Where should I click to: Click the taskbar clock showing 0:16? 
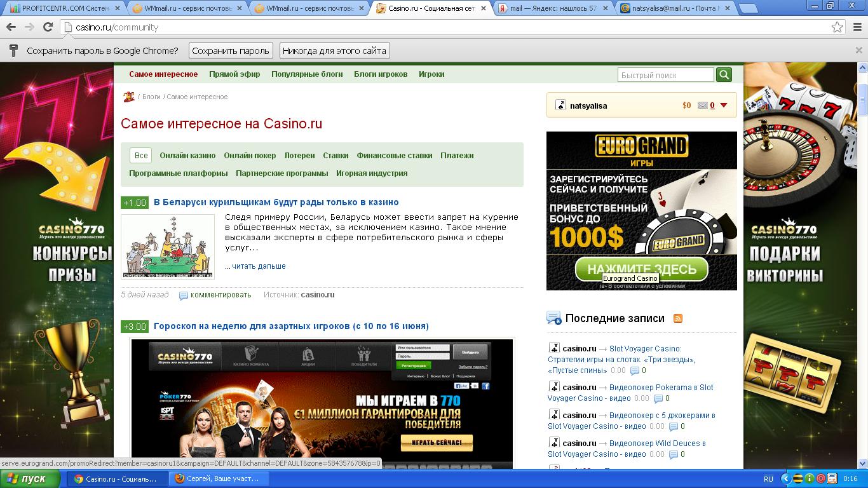click(x=850, y=479)
